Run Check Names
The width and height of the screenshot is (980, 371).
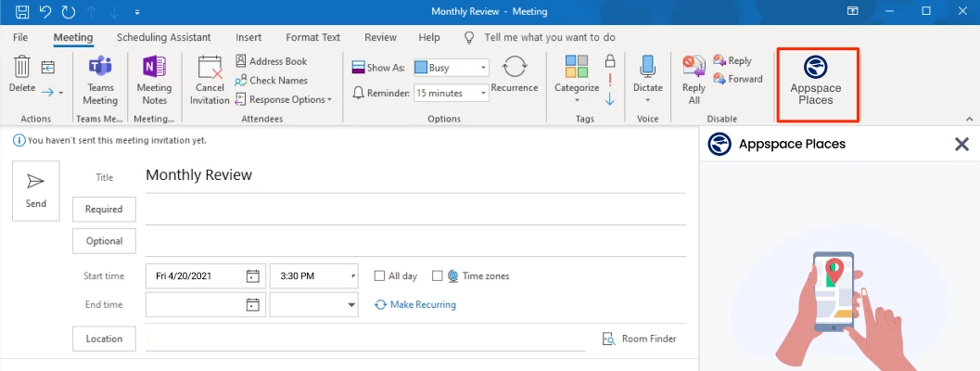click(x=272, y=80)
